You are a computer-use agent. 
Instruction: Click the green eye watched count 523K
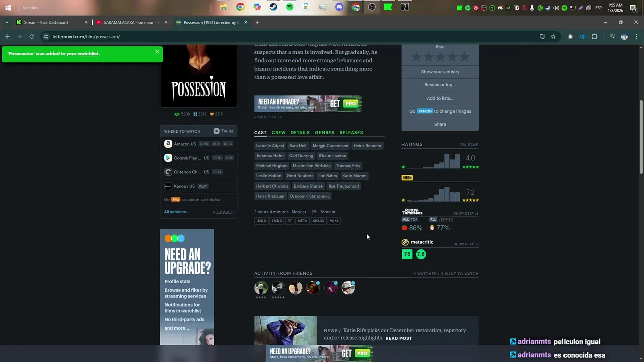point(182,114)
